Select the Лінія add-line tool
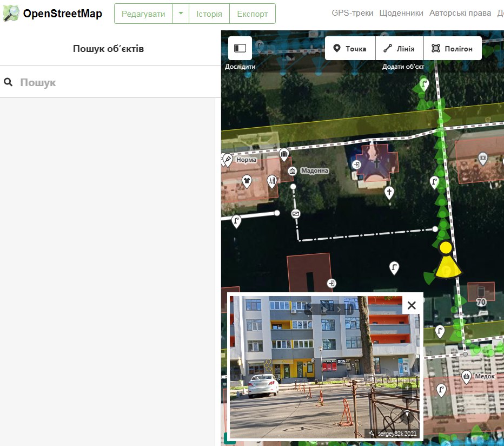This screenshot has width=504, height=446. pyautogui.click(x=400, y=48)
